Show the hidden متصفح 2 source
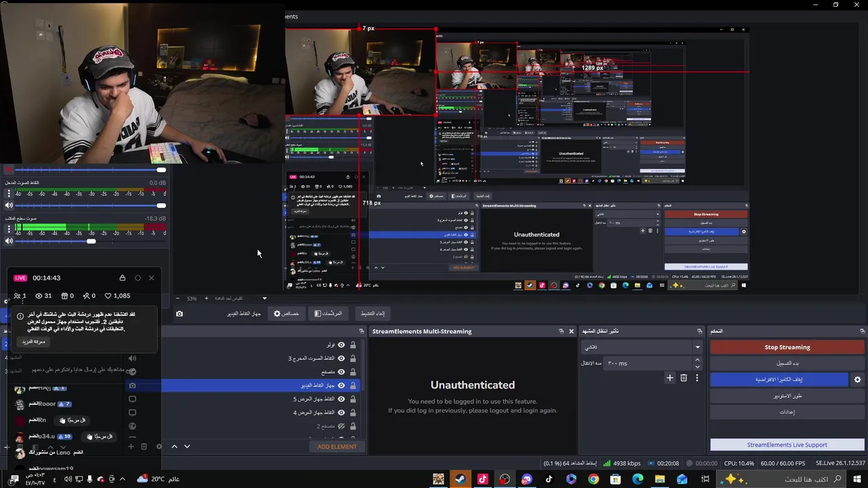The width and height of the screenshot is (868, 488). [x=341, y=426]
